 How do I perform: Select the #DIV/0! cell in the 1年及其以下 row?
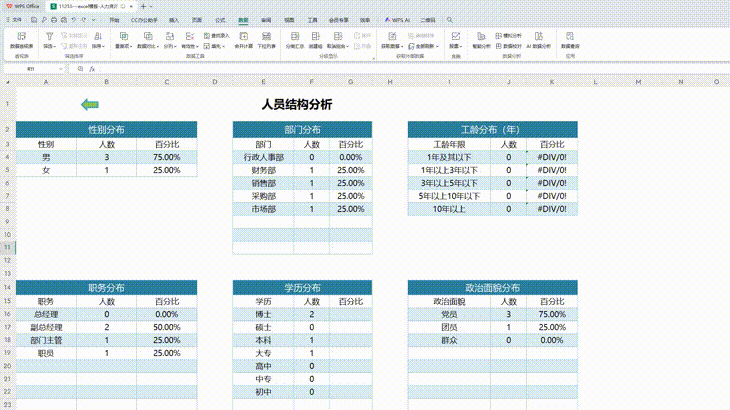click(552, 157)
